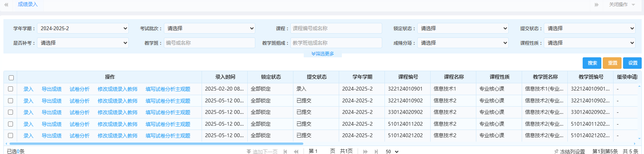The width and height of the screenshot is (644, 154).
Task: Click 导出成绩 link in first row
Action: click(51, 89)
